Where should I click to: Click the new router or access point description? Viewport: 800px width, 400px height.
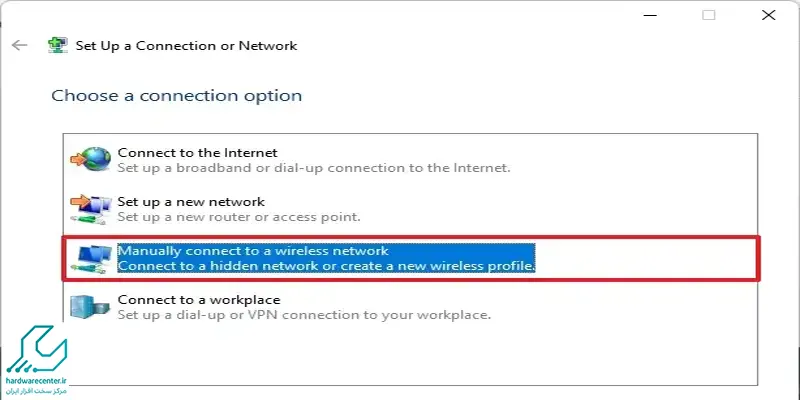239,216
